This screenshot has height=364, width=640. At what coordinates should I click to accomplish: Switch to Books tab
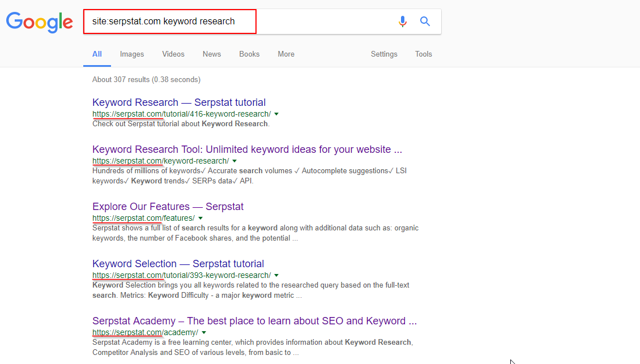click(x=249, y=54)
